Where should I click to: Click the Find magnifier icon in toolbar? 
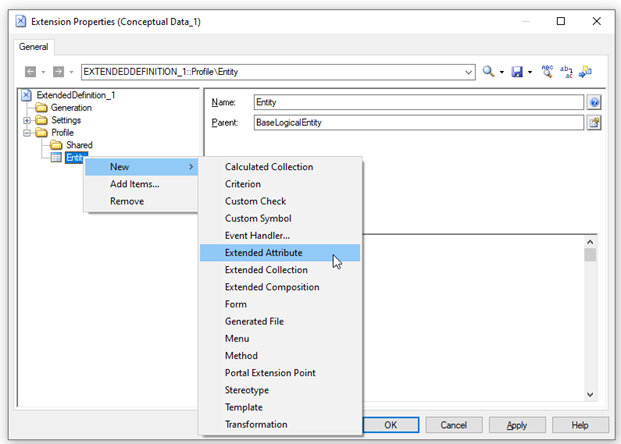[x=488, y=72]
